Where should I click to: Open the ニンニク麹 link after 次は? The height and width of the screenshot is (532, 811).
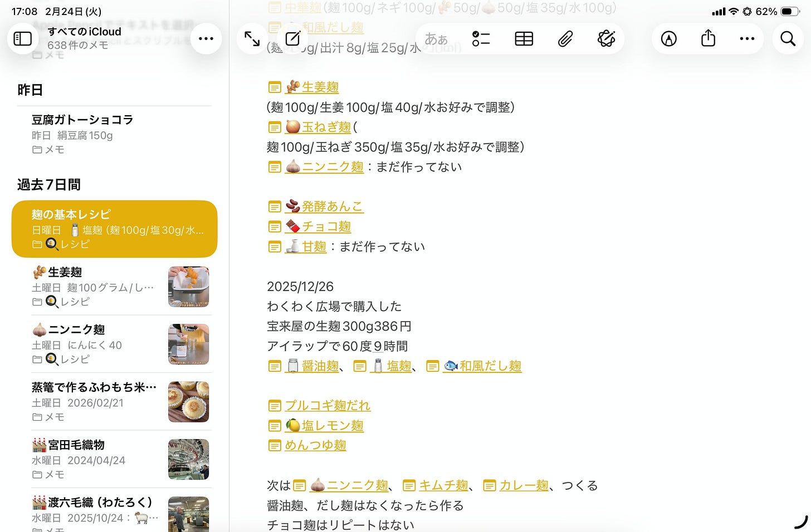(x=349, y=486)
